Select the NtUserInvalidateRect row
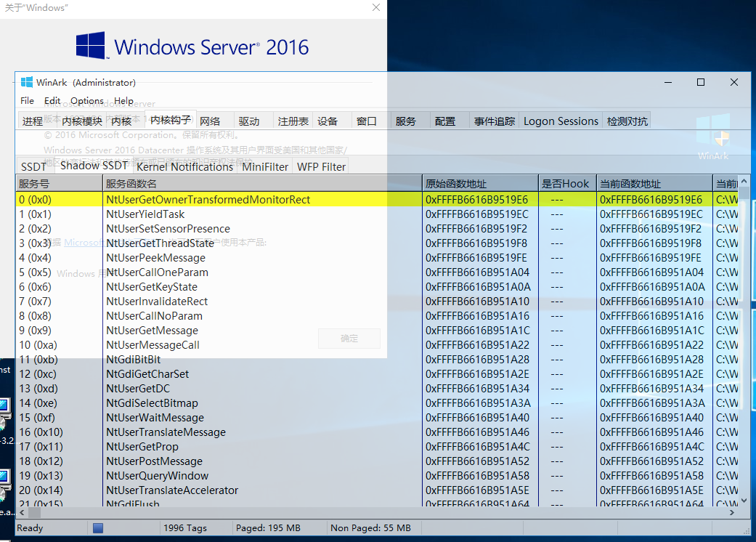This screenshot has height=542, width=756. pyautogui.click(x=377, y=302)
